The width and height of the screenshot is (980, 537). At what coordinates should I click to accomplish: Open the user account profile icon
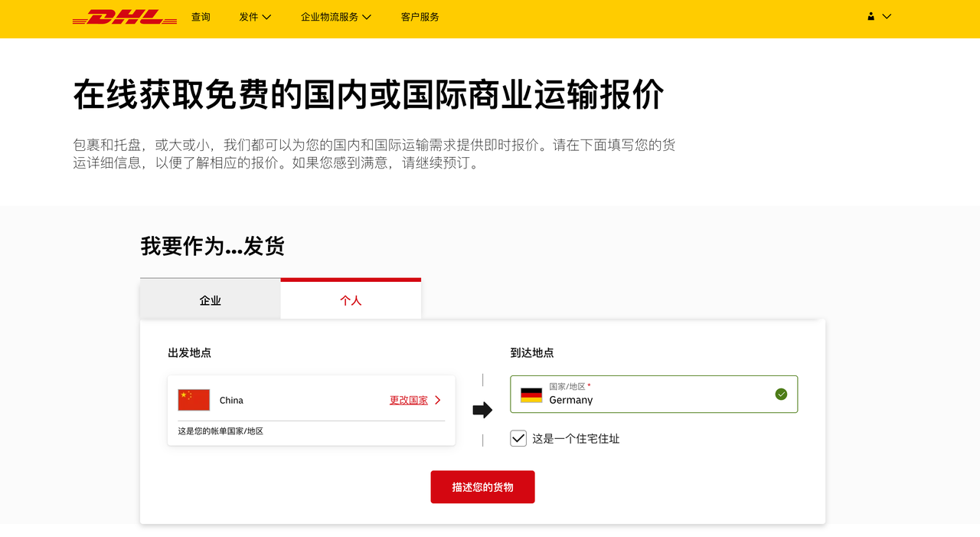pos(871,16)
